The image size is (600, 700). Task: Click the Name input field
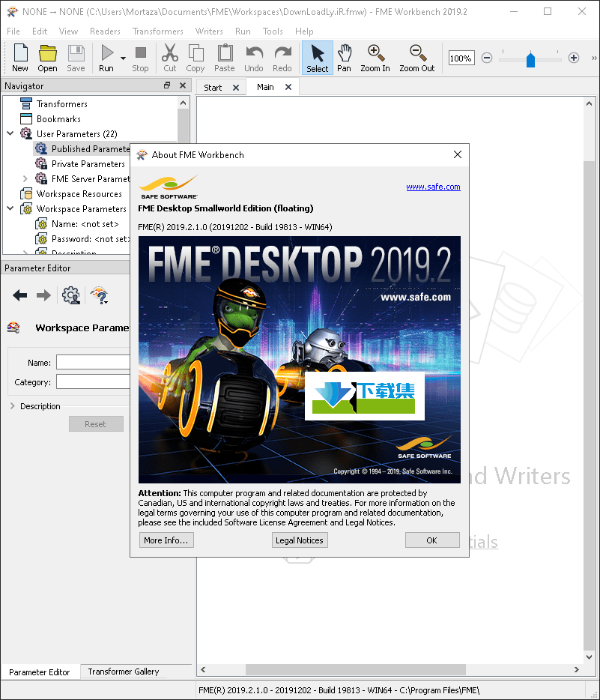tap(93, 362)
